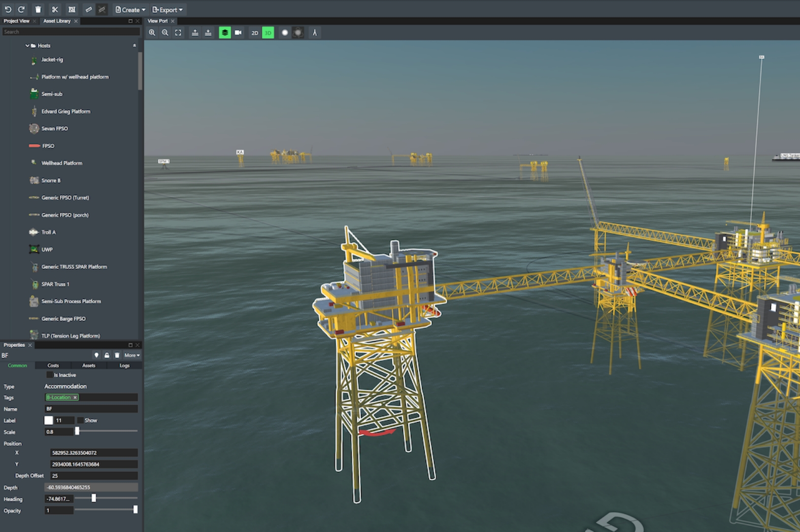Image resolution: width=800 pixels, height=532 pixels.
Task: Remove the B-Location tag
Action: 75,398
